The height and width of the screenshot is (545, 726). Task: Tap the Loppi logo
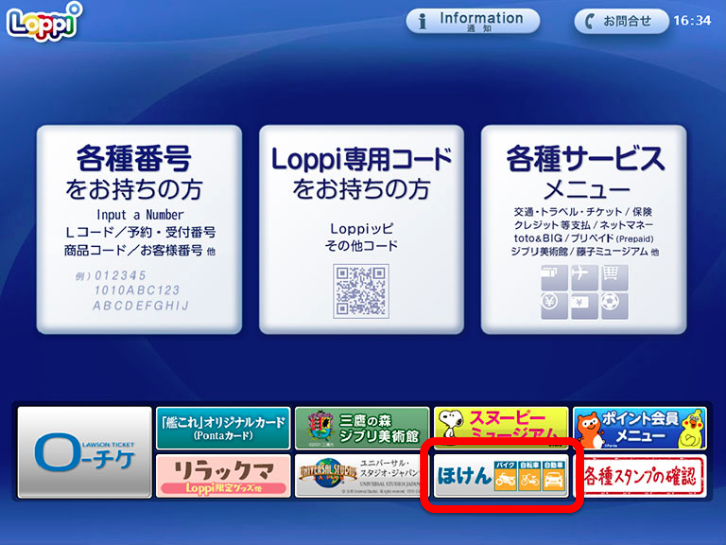tap(44, 22)
